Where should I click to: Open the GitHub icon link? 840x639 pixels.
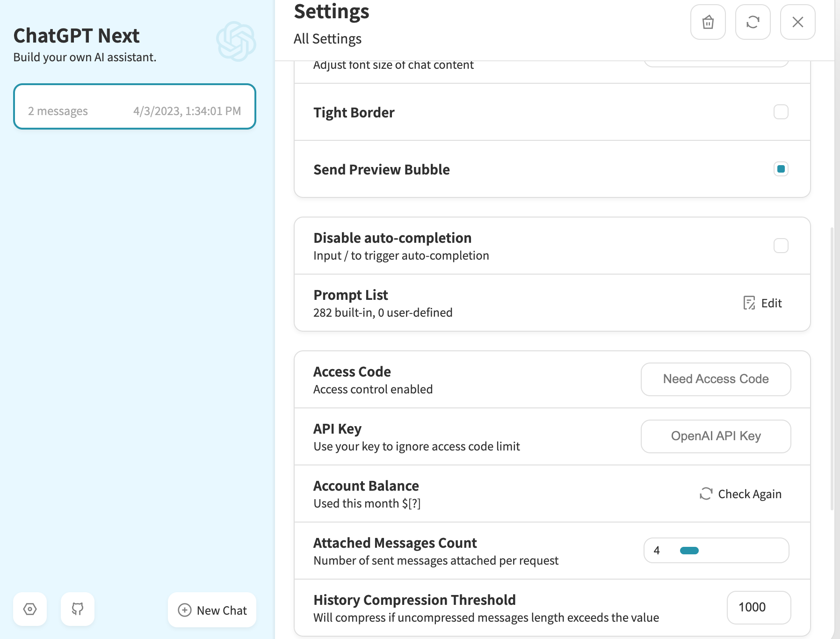(78, 609)
